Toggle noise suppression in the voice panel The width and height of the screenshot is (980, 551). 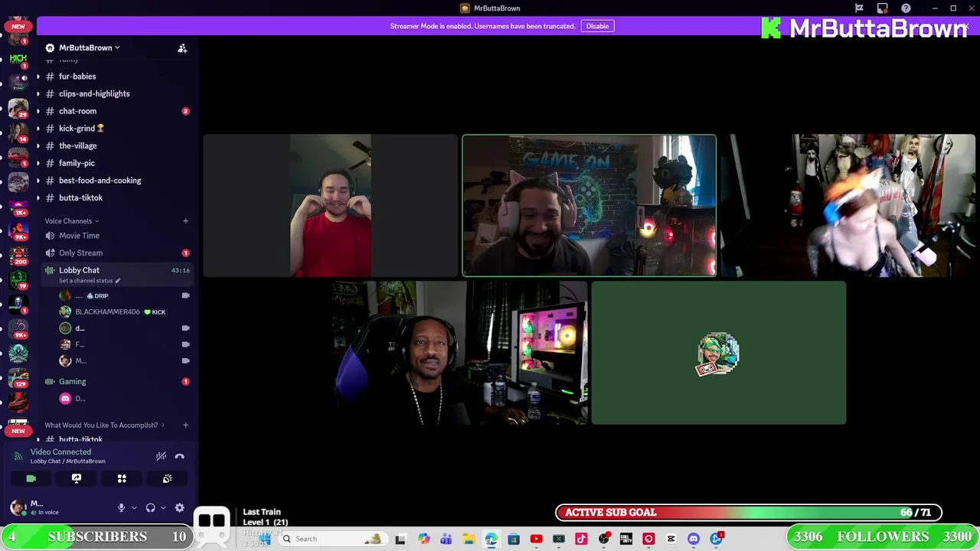click(x=161, y=456)
